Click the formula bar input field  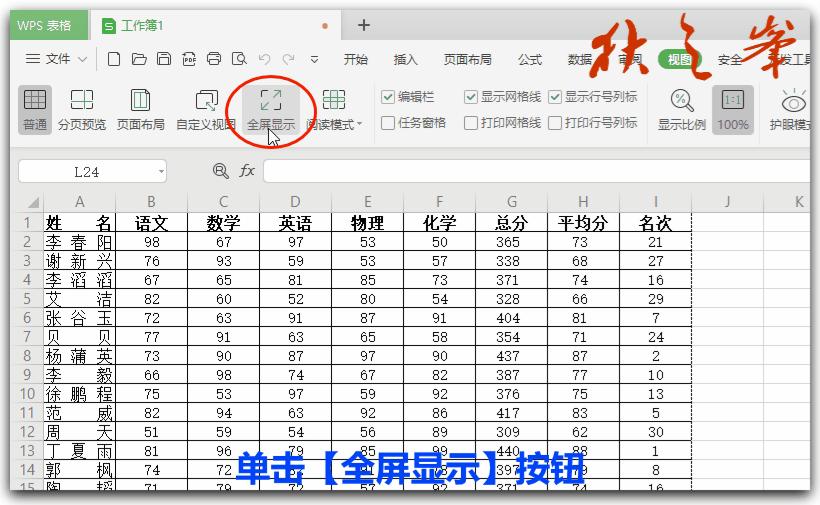[x=537, y=171]
